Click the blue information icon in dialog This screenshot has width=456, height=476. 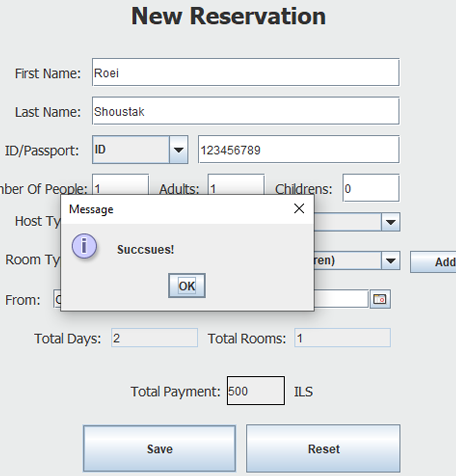(84, 246)
